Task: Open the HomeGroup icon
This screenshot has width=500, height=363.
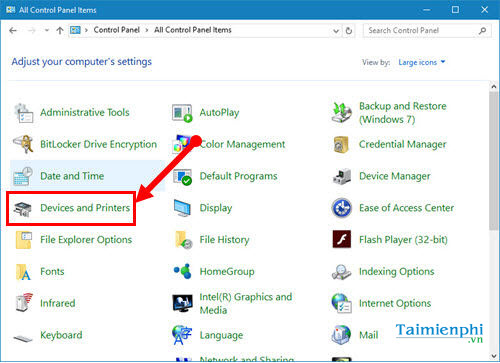Action: pyautogui.click(x=183, y=271)
